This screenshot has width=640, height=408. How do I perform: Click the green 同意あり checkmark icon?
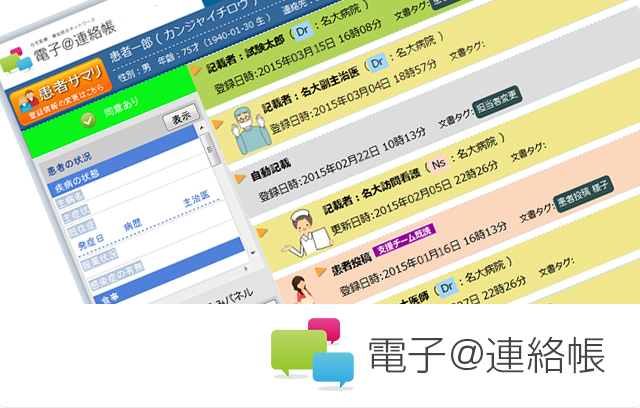point(88,120)
